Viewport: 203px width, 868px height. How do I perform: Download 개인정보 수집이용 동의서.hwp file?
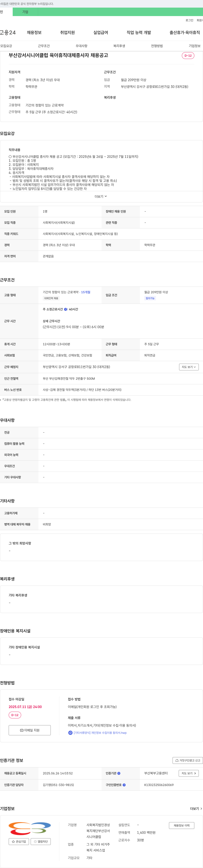[x=100, y=733]
